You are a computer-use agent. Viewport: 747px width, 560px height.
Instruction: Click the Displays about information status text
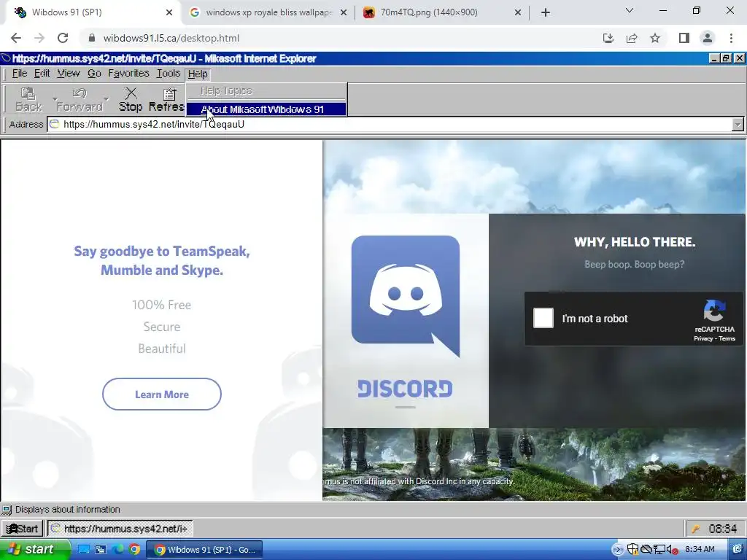pos(68,510)
